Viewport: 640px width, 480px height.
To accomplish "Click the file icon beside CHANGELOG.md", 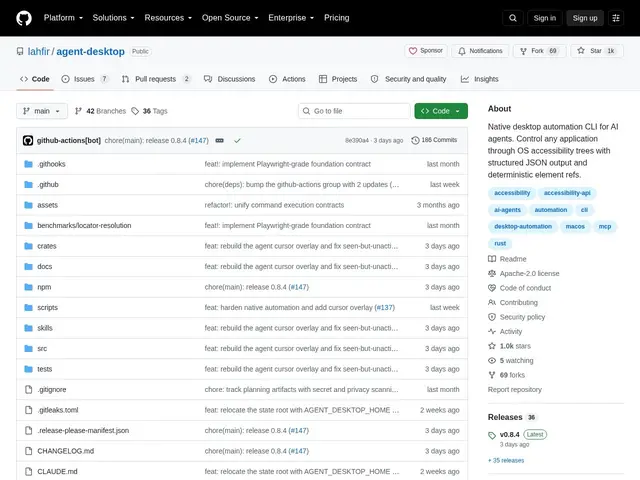I will pyautogui.click(x=28, y=451).
